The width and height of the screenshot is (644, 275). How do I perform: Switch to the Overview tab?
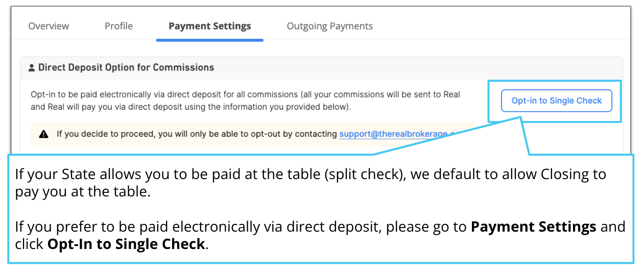49,26
